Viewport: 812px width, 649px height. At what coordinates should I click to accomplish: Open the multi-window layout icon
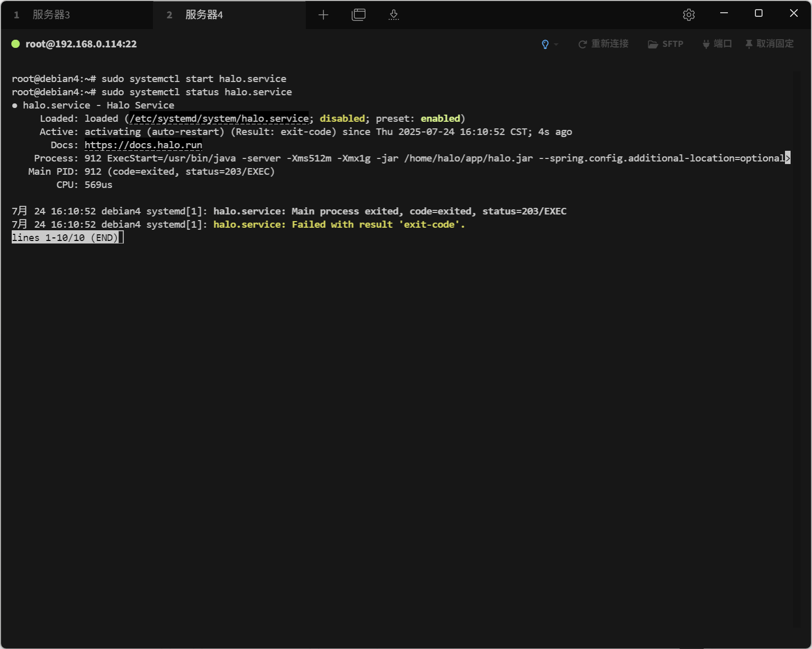(x=359, y=15)
